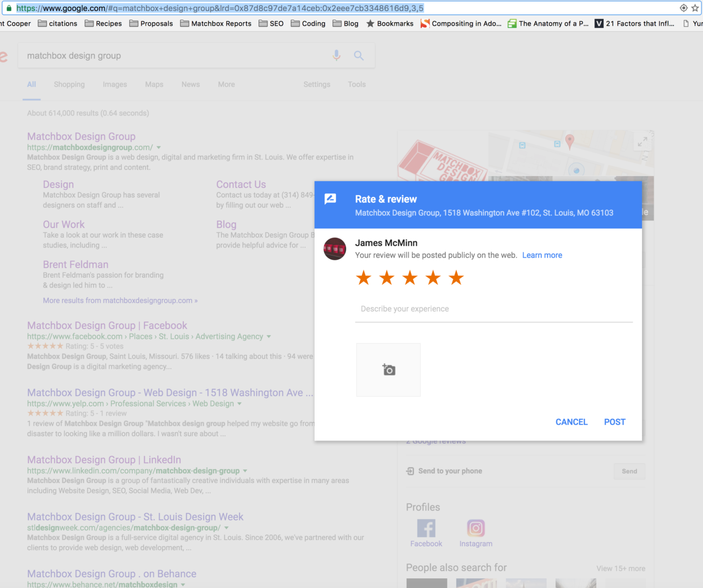Open the Our Work sitelink

64,224
